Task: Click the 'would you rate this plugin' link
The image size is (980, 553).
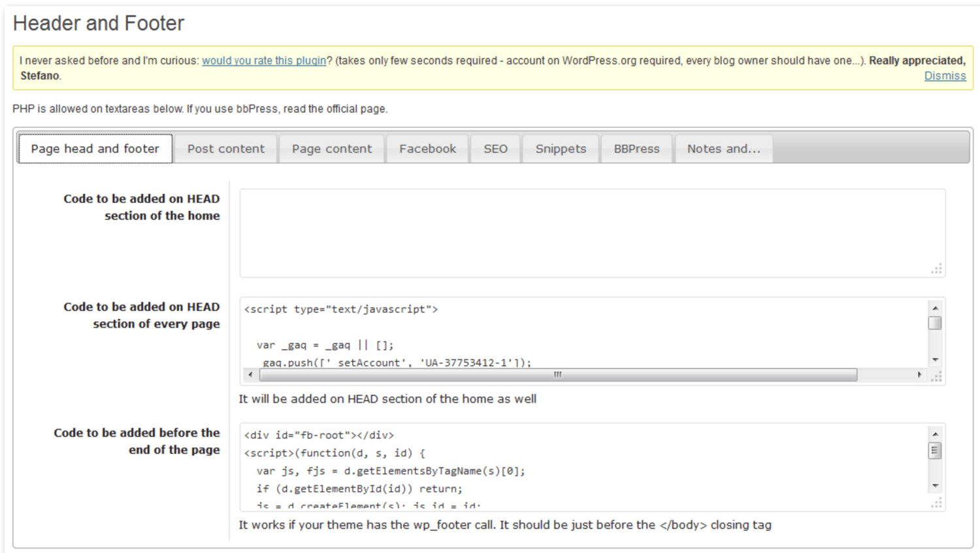Action: pos(264,61)
